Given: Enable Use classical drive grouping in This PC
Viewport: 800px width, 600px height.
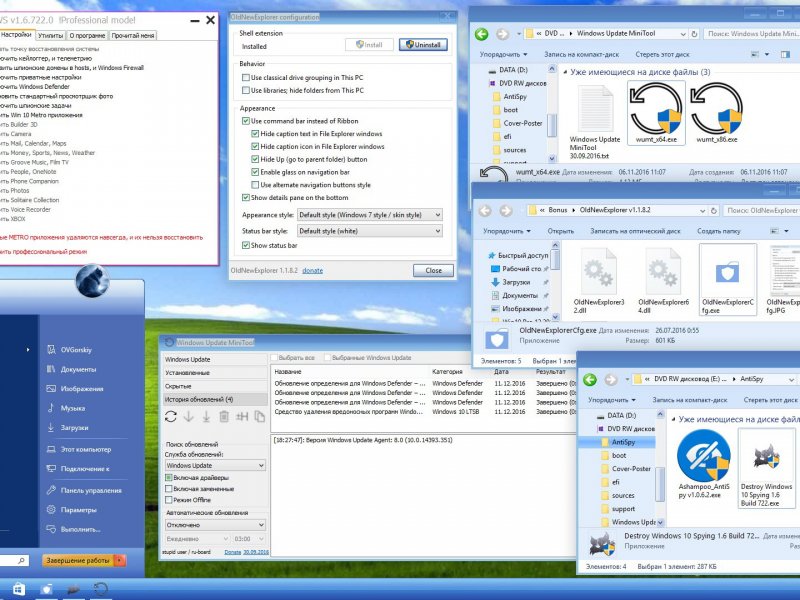Looking at the screenshot, I should (x=246, y=78).
